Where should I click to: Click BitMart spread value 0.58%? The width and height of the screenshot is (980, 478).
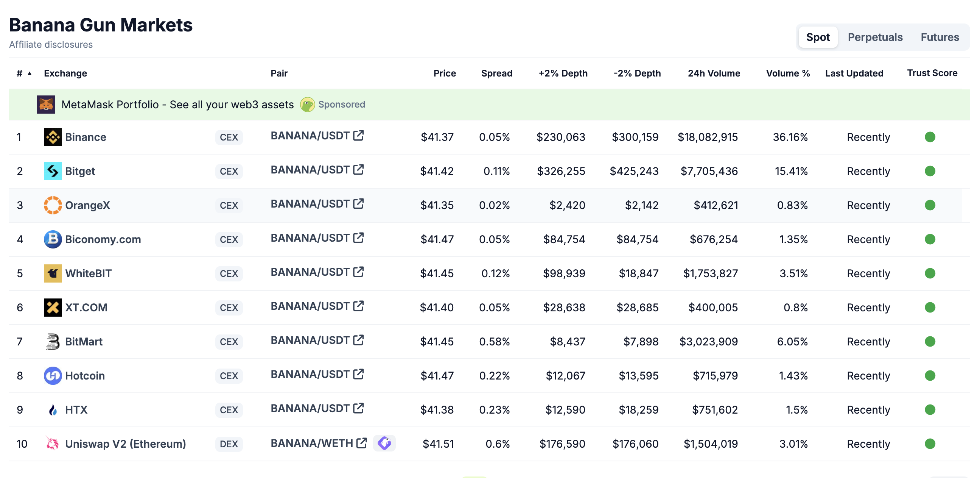tap(494, 342)
